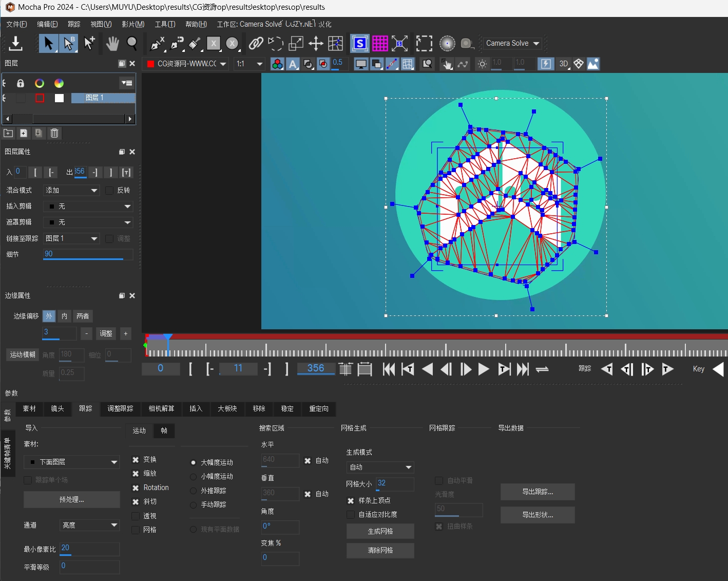
Task: Open the 跟踪 menu in menu bar
Action: click(74, 24)
